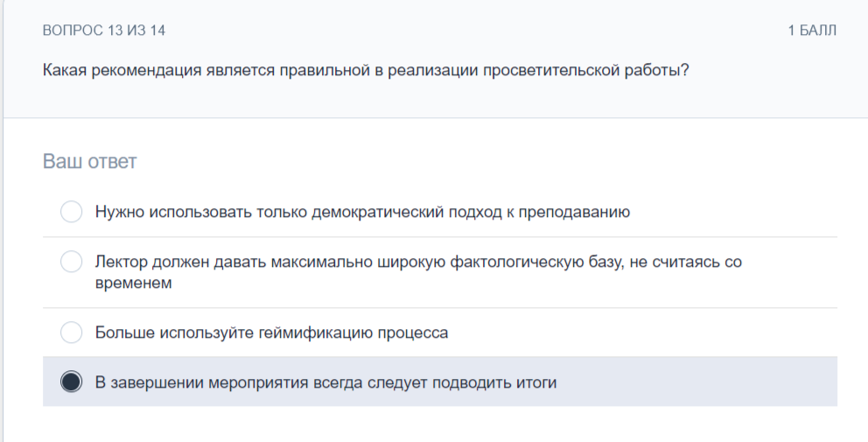Click blank row area right of геймификацию answer
Image resolution: width=868 pixels, height=442 pixels.
[642, 333]
